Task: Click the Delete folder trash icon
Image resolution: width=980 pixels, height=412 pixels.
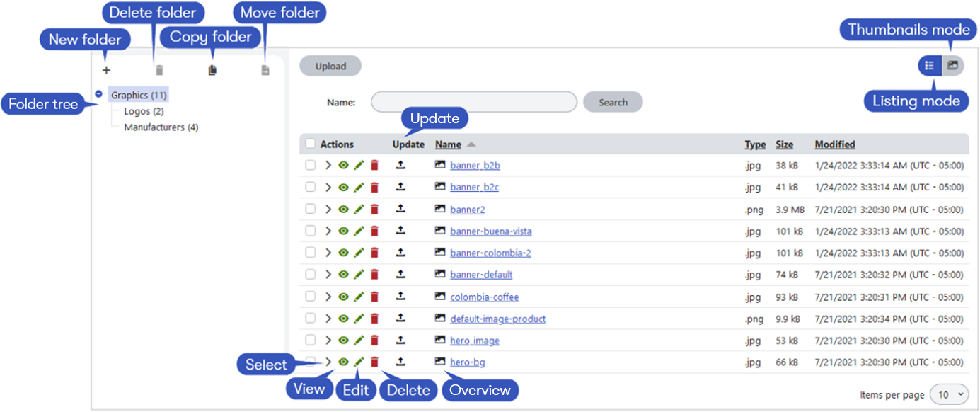Action: click(159, 71)
